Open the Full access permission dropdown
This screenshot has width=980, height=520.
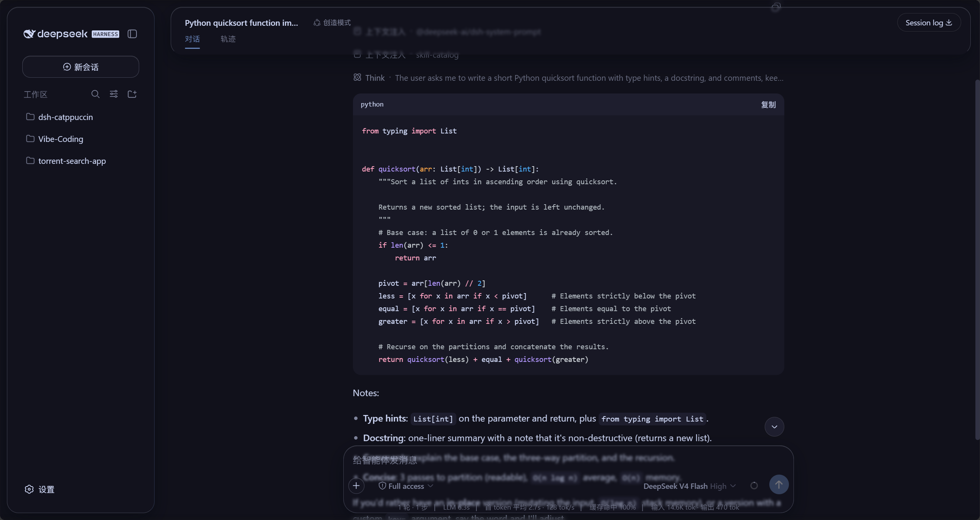[406, 486]
